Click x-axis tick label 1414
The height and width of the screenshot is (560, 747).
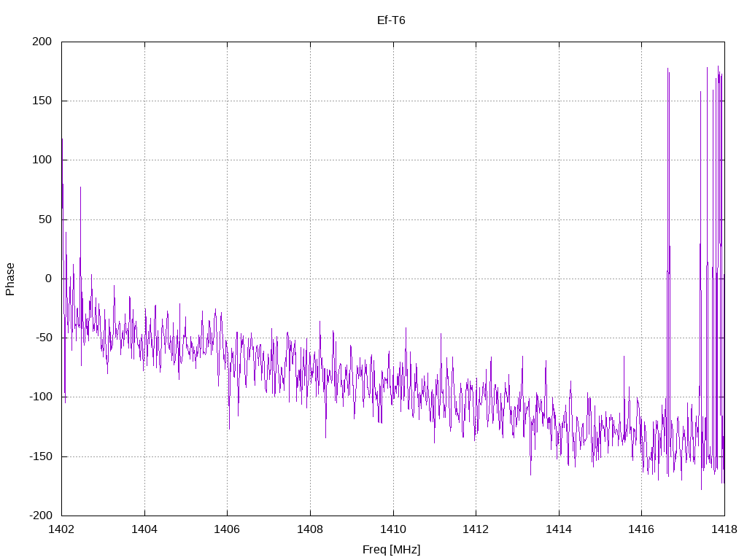pyautogui.click(x=559, y=529)
